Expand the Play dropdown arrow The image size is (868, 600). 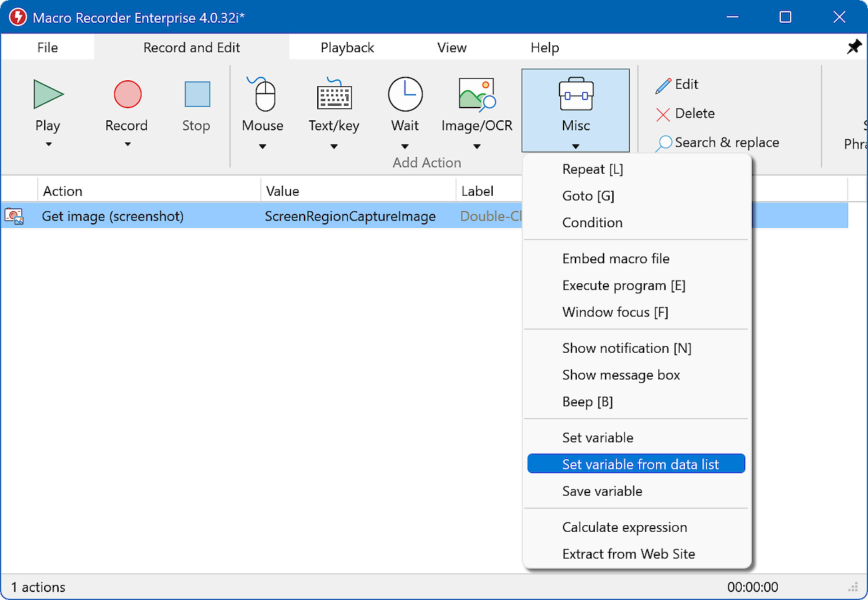[48, 144]
